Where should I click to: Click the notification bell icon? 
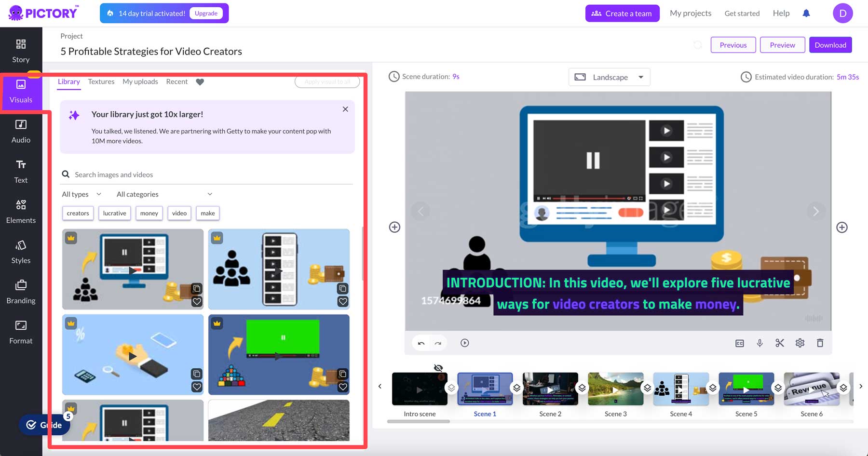pyautogui.click(x=806, y=13)
